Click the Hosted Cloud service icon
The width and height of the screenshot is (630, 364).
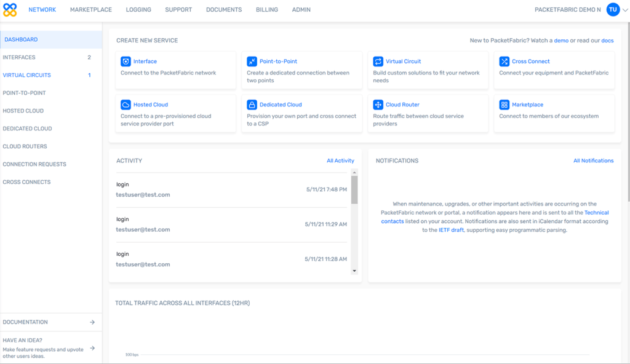(x=126, y=105)
